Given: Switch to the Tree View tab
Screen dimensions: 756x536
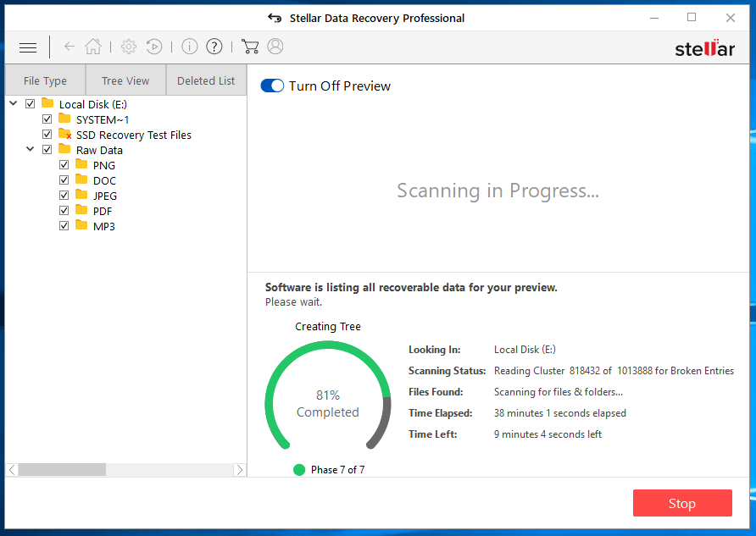Looking at the screenshot, I should (x=125, y=80).
